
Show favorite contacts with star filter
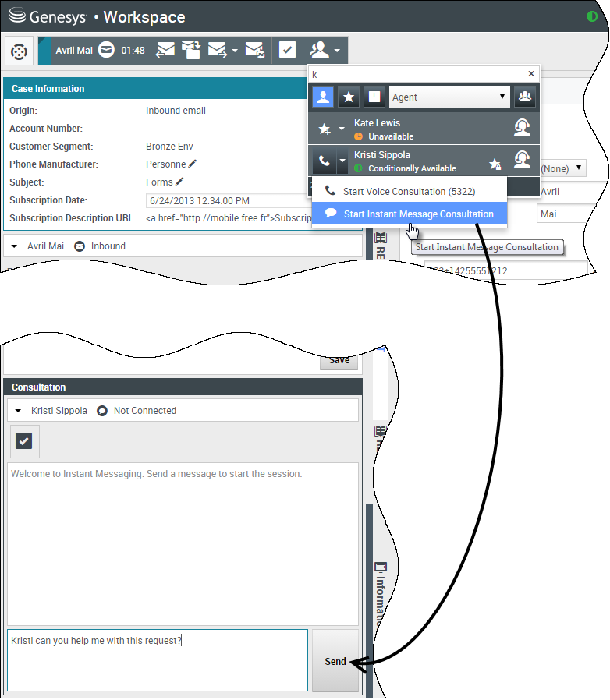click(348, 97)
